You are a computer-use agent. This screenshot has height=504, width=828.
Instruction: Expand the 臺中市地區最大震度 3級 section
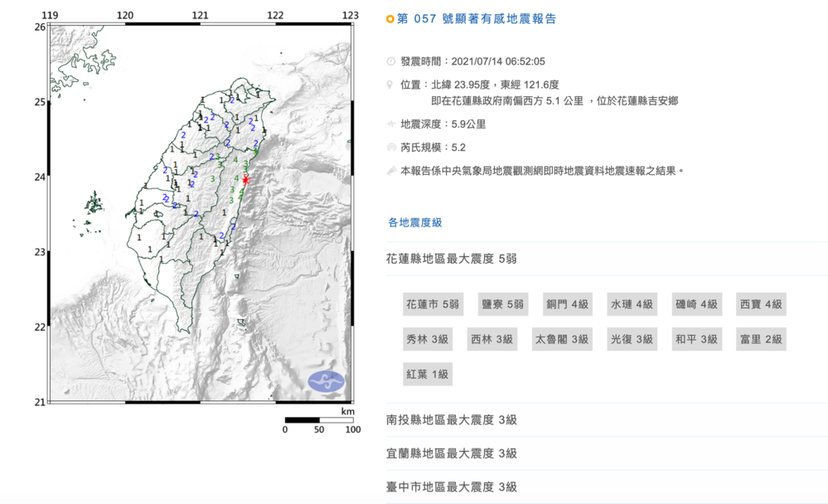coord(452,487)
